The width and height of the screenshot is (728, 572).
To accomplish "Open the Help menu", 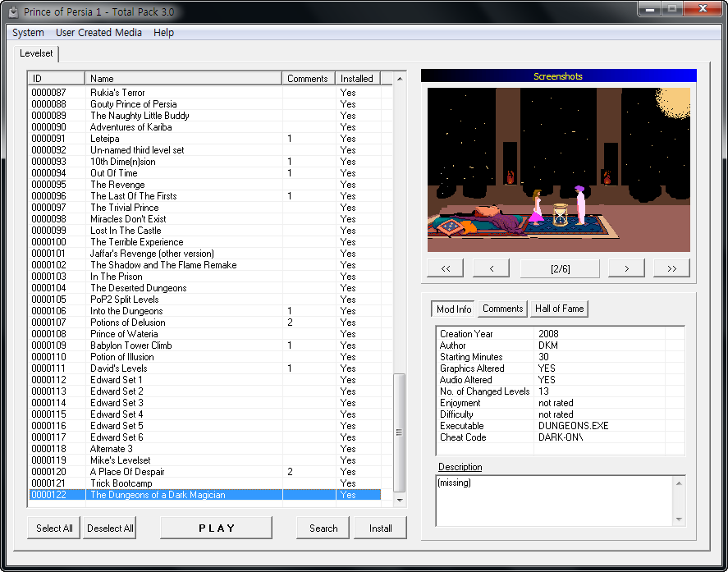I will [163, 33].
